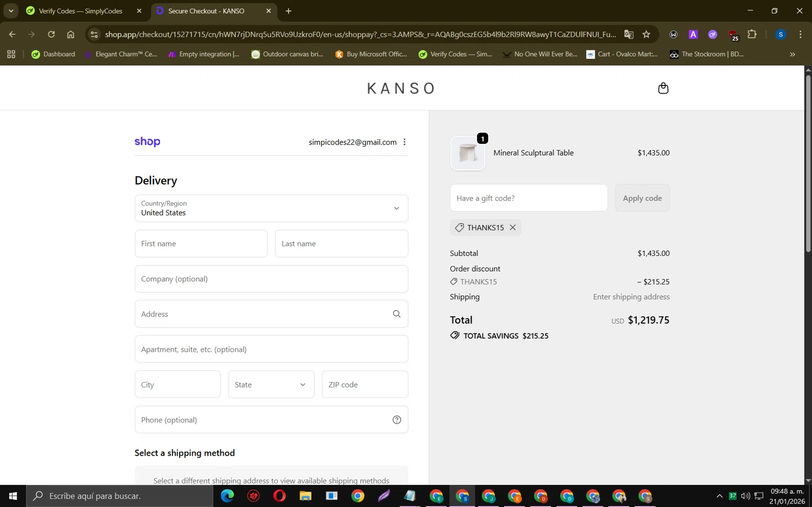812x507 pixels.
Task: Click the KANSO store logo
Action: (401, 88)
